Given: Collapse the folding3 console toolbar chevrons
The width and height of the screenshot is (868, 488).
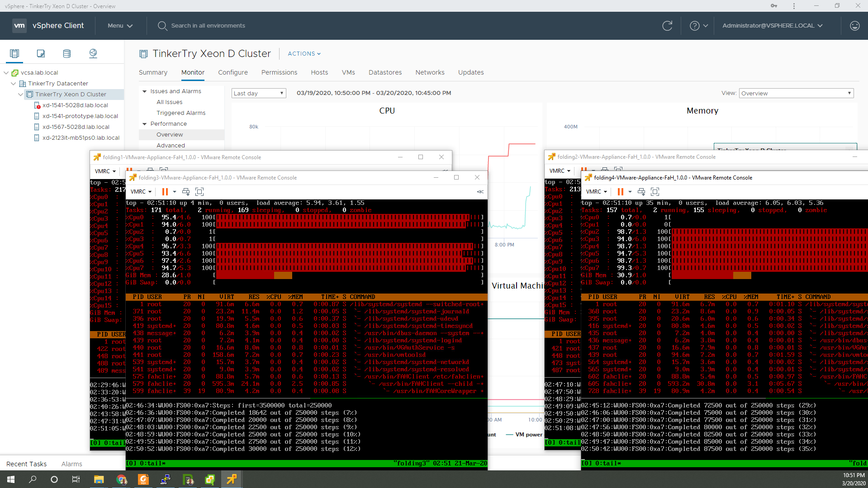Looking at the screenshot, I should (480, 192).
